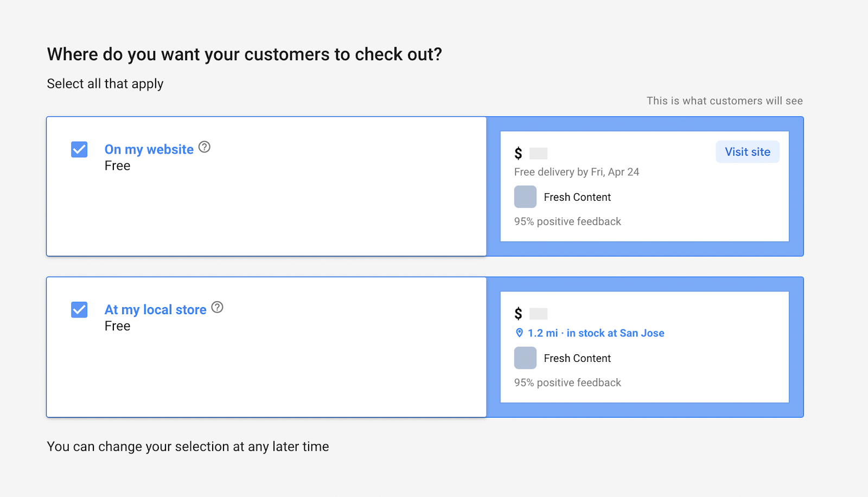Click the Visit site button
Viewport: 868px width, 497px height.
(x=748, y=152)
